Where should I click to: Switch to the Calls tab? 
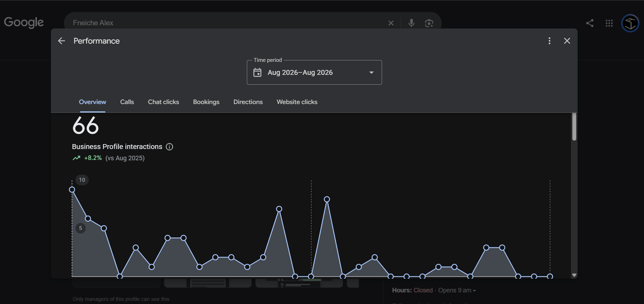coord(127,102)
